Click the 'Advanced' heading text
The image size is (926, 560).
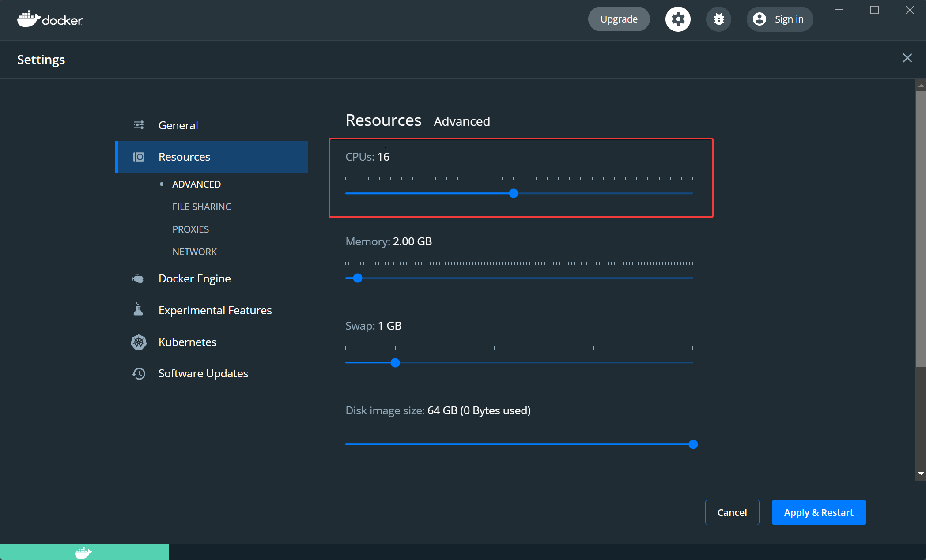[x=461, y=121]
